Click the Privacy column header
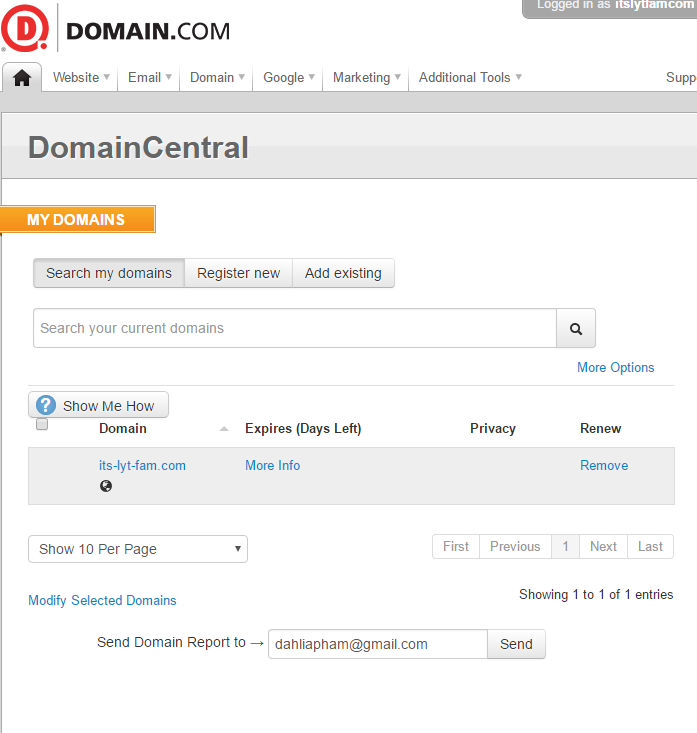 point(493,429)
